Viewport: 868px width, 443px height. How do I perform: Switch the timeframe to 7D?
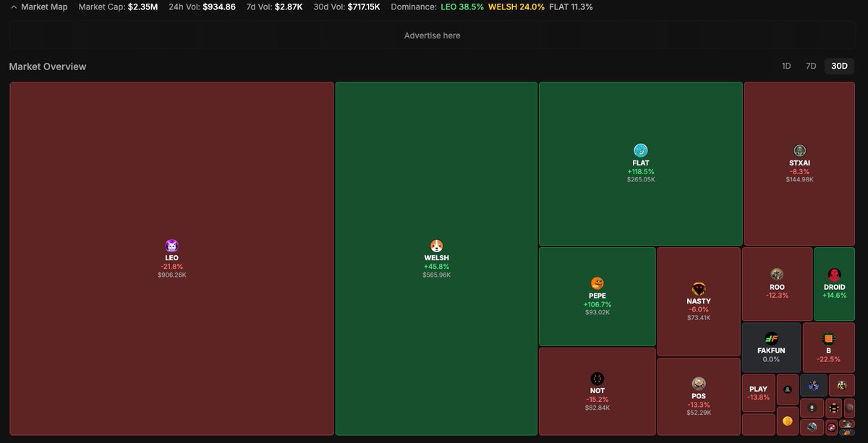(x=811, y=66)
